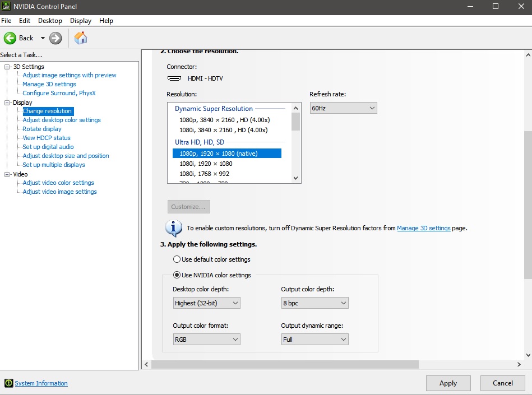
Task: Click the main pane scroll down arrow
Action: pos(528,355)
